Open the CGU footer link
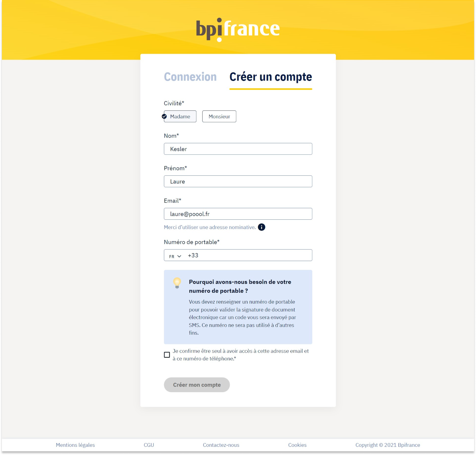Viewport: 476px width, 455px height. tap(149, 445)
